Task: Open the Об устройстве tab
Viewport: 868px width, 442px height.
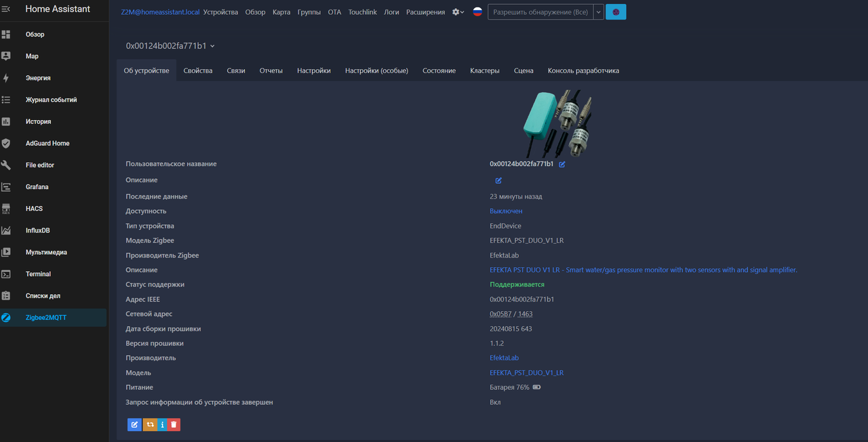Action: pos(146,71)
